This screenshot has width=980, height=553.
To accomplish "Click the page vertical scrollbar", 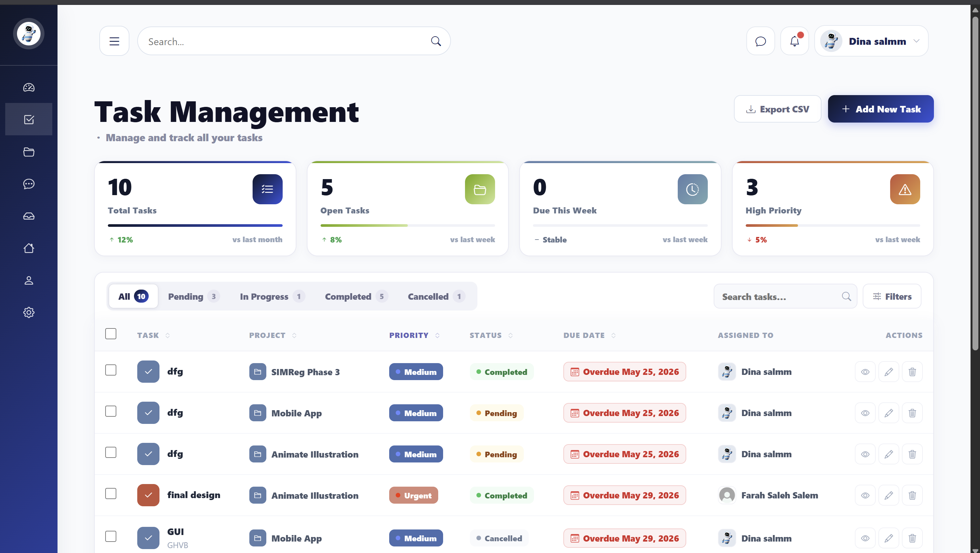I will click(x=975, y=183).
